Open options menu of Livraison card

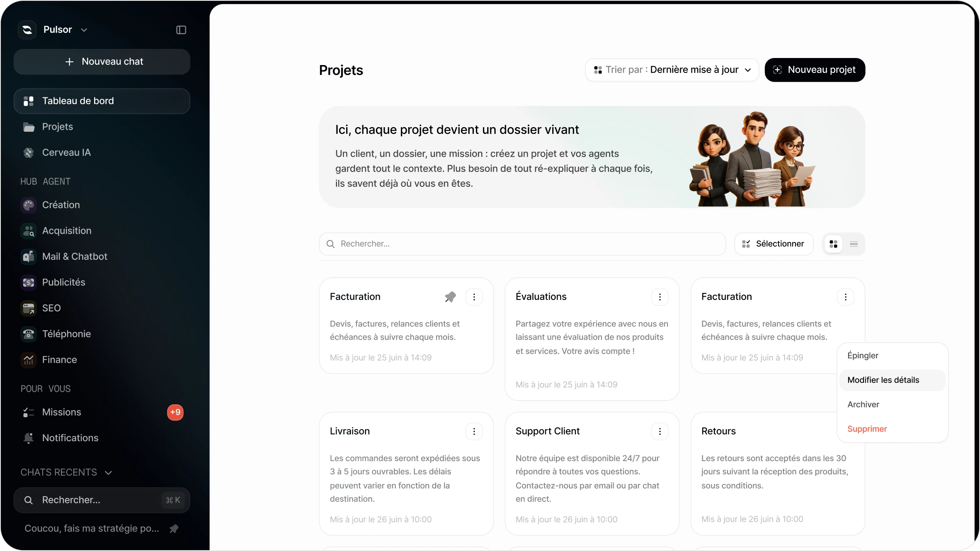point(474,431)
